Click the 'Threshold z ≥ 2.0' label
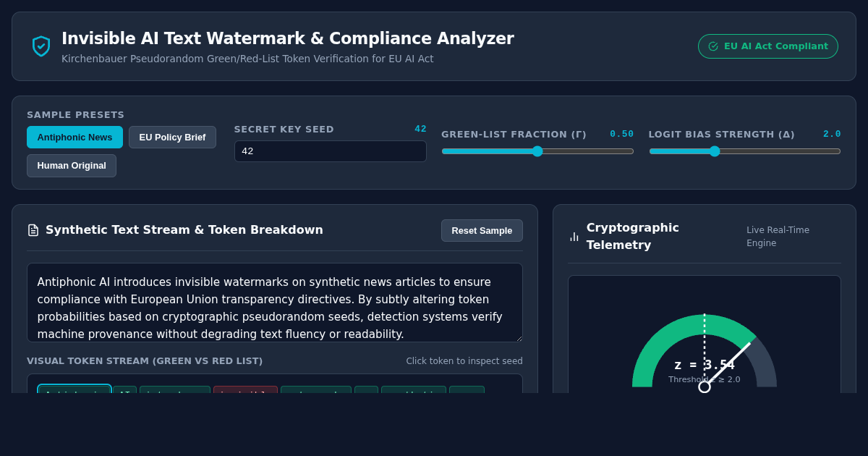This screenshot has width=868, height=456. pos(705,379)
